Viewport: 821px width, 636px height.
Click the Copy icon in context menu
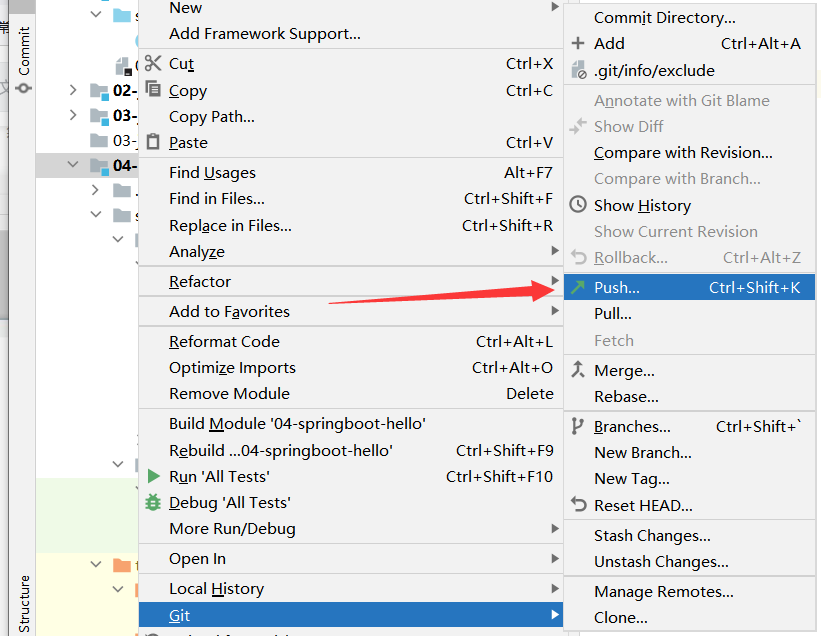tap(153, 88)
